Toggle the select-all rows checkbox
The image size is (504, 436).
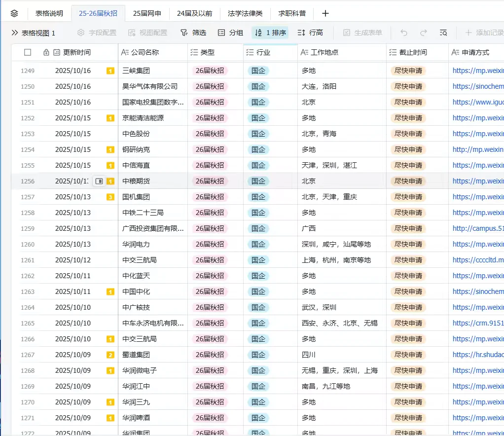pos(28,52)
